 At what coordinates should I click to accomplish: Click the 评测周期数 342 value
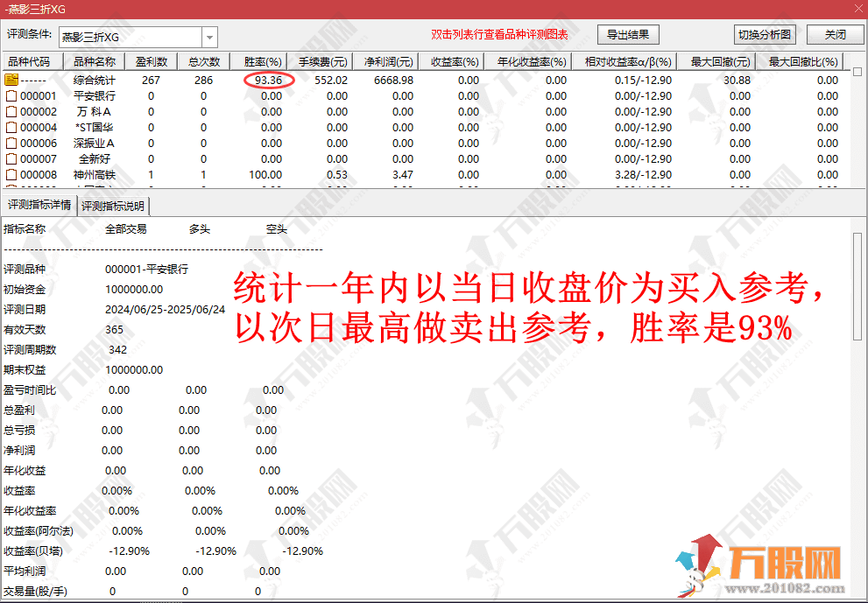pyautogui.click(x=118, y=349)
